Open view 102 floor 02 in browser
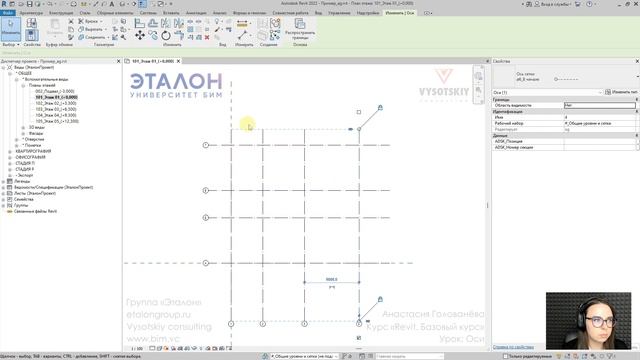This screenshot has height=360, width=640. 56,103
